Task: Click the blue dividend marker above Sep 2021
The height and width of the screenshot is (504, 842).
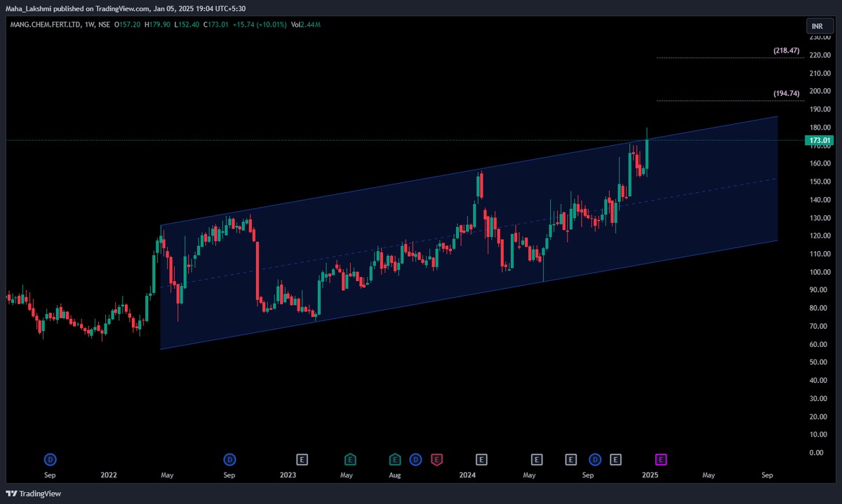Action: [50, 460]
